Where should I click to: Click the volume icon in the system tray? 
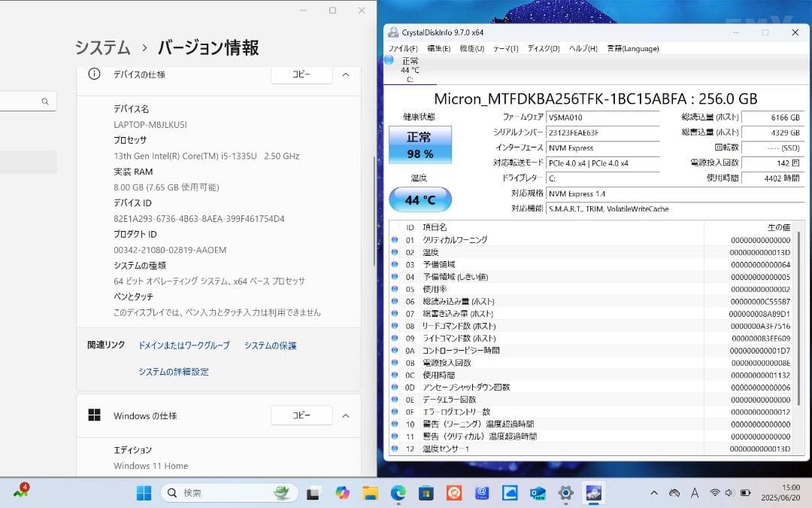[x=729, y=493]
